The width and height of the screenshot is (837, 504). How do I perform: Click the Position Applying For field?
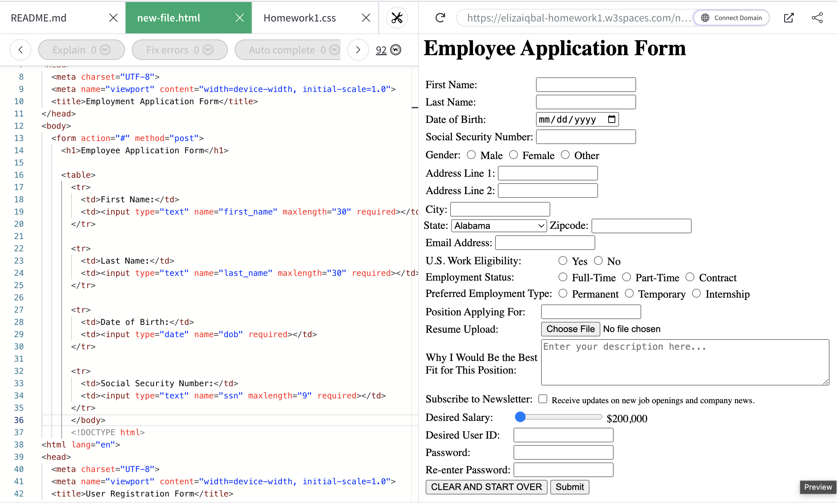coord(591,312)
